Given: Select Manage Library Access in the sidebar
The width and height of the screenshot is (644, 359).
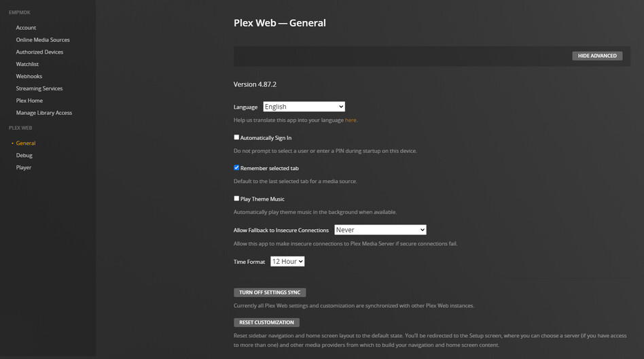Looking at the screenshot, I should (44, 113).
